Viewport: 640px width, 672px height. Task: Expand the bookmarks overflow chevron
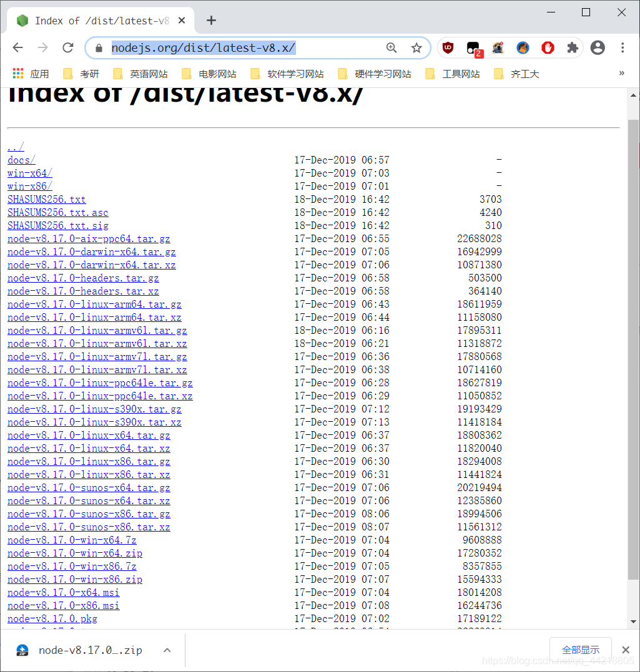(621, 73)
